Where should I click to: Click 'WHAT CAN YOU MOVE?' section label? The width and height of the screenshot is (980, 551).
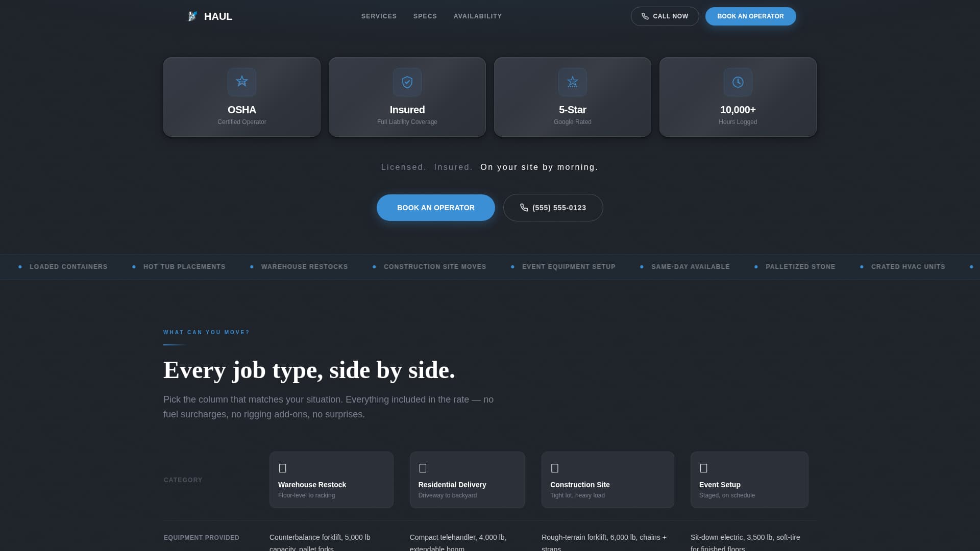[207, 332]
